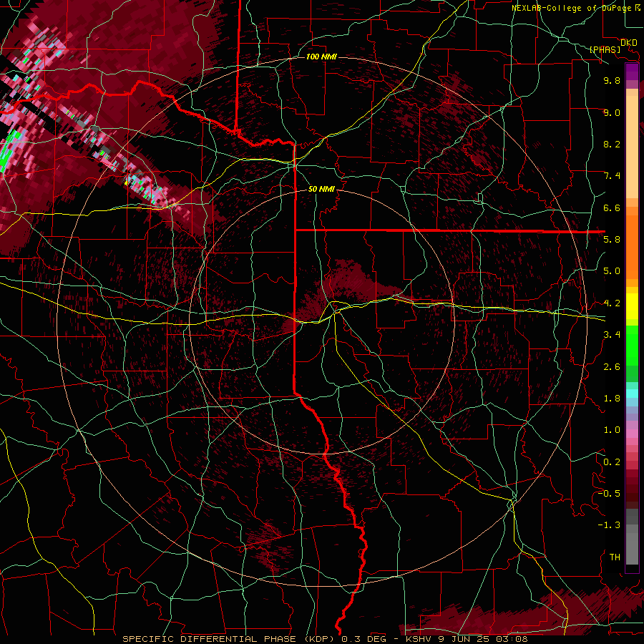The width and height of the screenshot is (644, 644).
Task: Click the 5.8 value on color scale
Action: (612, 240)
